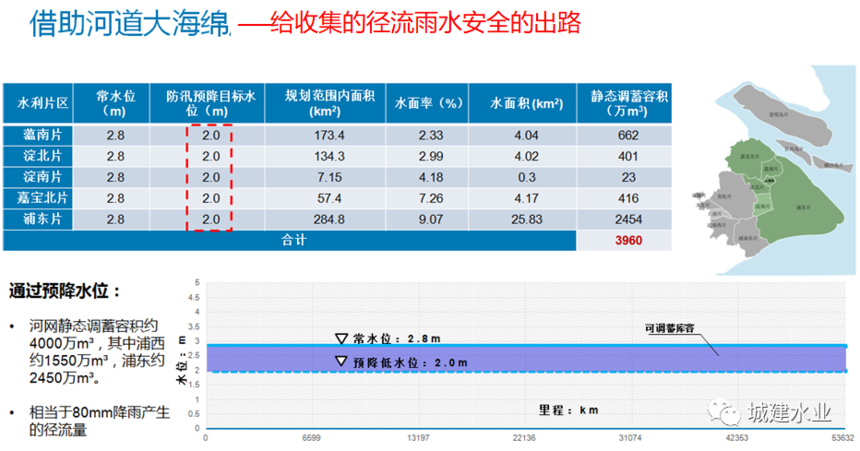Click the area value 7.15

click(x=329, y=178)
